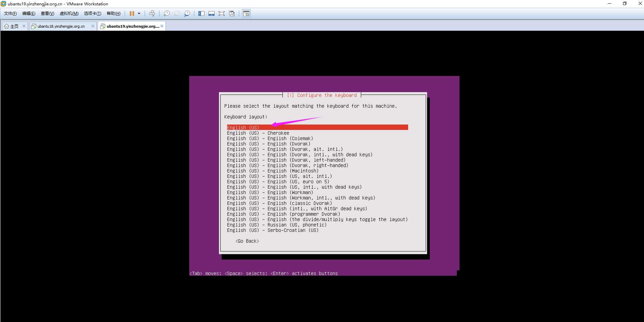Select English (Dvorak, left-handed) layout
This screenshot has width=644, height=322.
point(286,160)
